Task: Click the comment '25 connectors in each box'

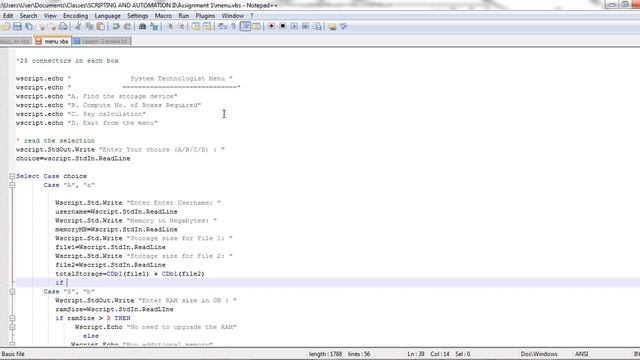Action: tap(67, 61)
